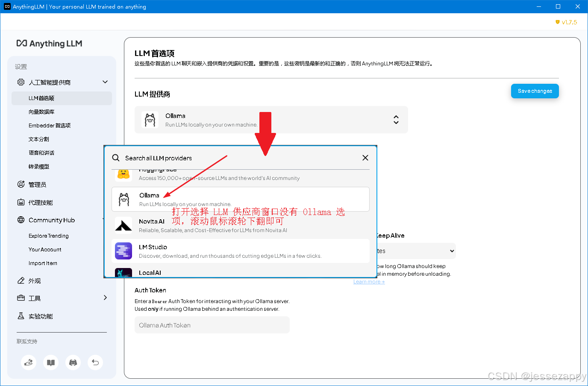Screen dimensions: 588x386
Task: Click the back arrow footer icon
Action: coord(95,362)
